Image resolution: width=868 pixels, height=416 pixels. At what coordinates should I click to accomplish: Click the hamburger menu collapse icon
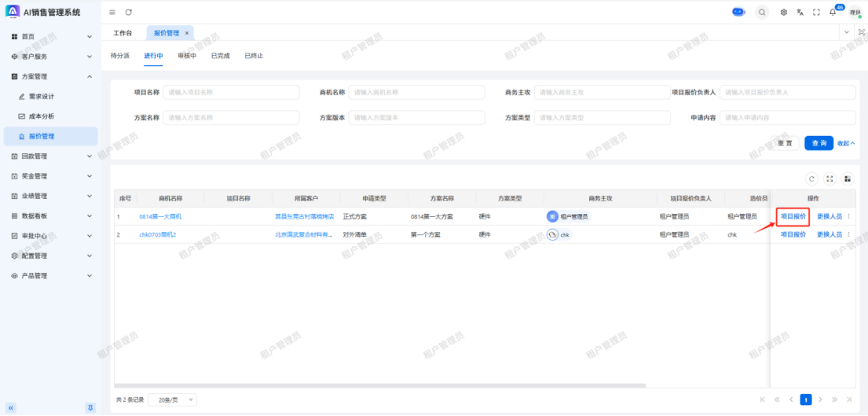112,12
